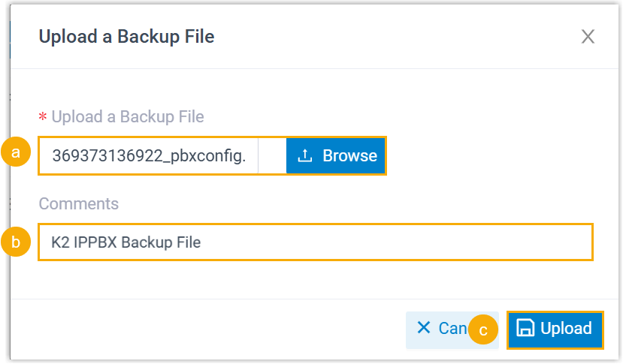Click the floppy disk icon on Upload
623x364 pixels.
point(526,329)
